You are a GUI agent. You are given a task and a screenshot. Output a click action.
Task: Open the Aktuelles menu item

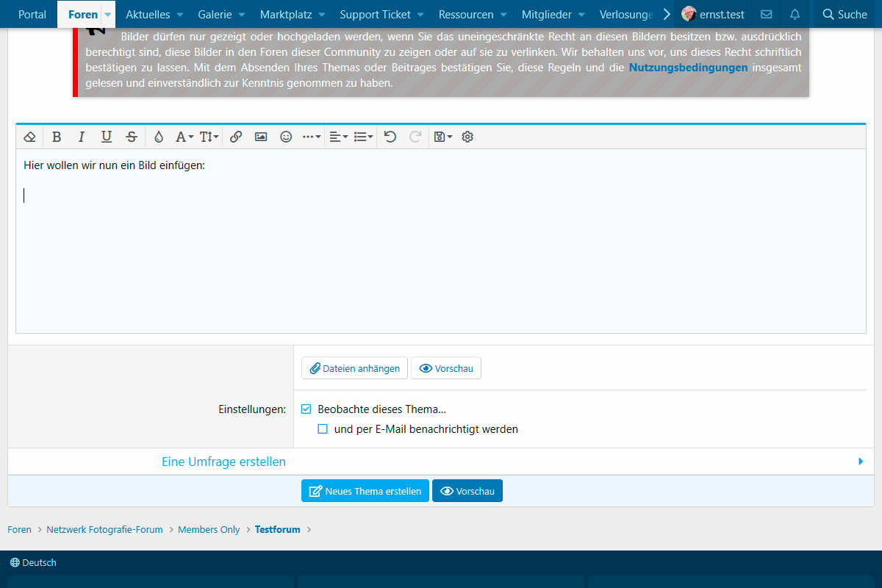(148, 14)
